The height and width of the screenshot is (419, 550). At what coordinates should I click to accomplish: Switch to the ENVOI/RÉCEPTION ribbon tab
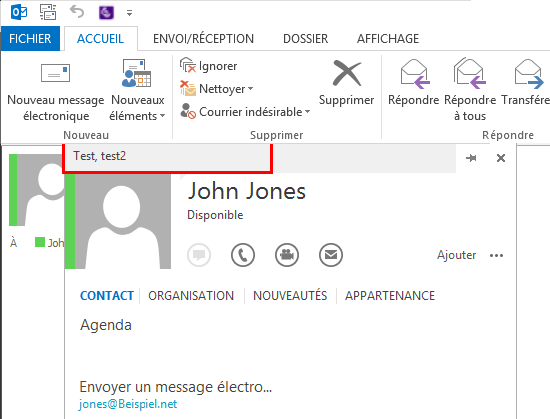(x=203, y=39)
